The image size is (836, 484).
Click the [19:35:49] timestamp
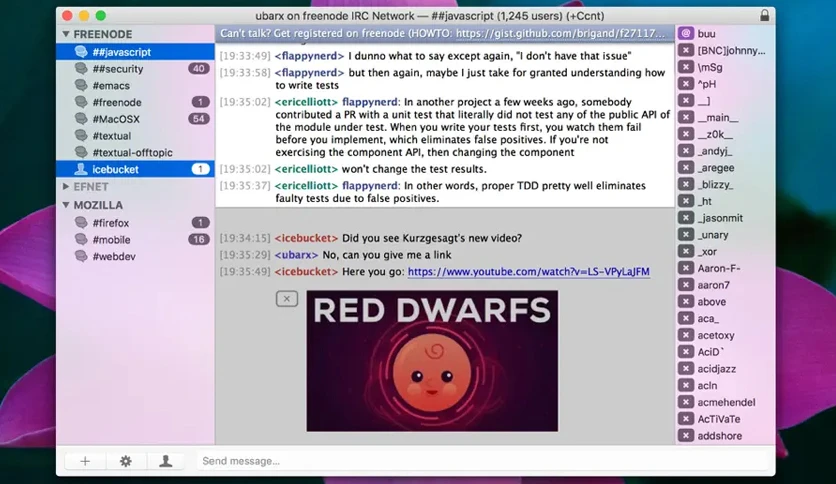coord(245,271)
